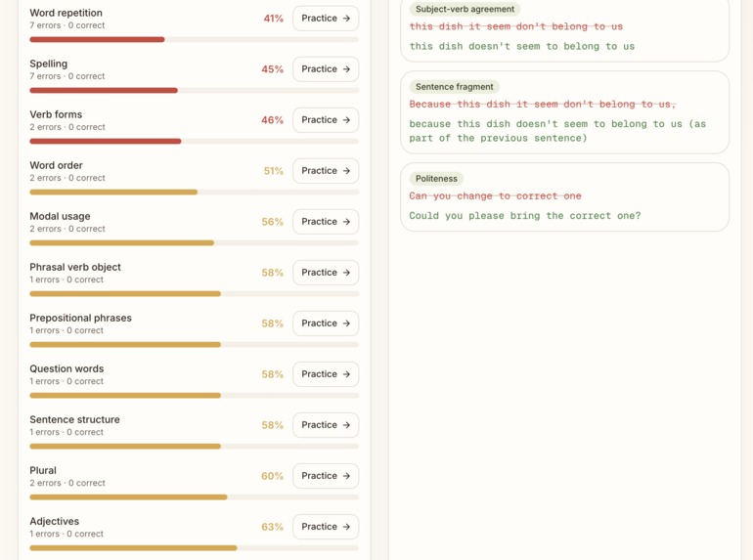The height and width of the screenshot is (560, 753).
Task: Select the Phrasal verb object heading
Action: pyautogui.click(x=75, y=267)
